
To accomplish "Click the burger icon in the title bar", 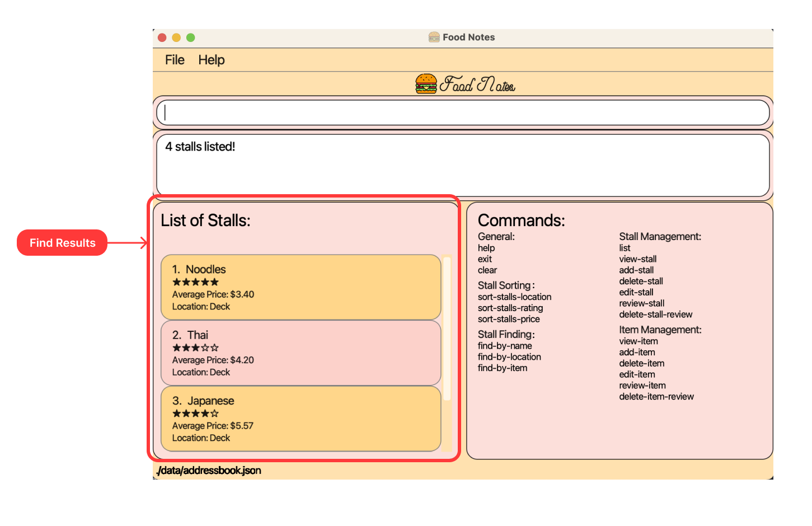I will point(434,37).
